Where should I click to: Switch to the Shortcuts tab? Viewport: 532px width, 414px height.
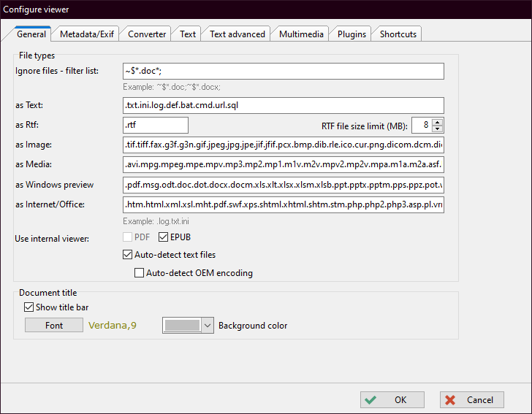click(398, 34)
